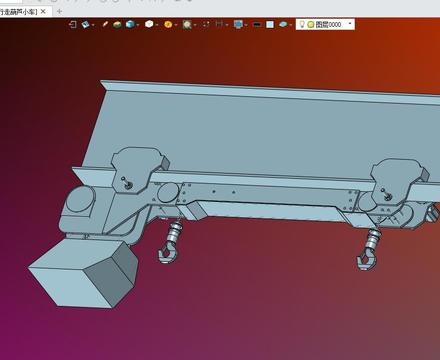Click the yellow circular sphere icon
The height and width of the screenshot is (360, 440).
pos(168,24)
